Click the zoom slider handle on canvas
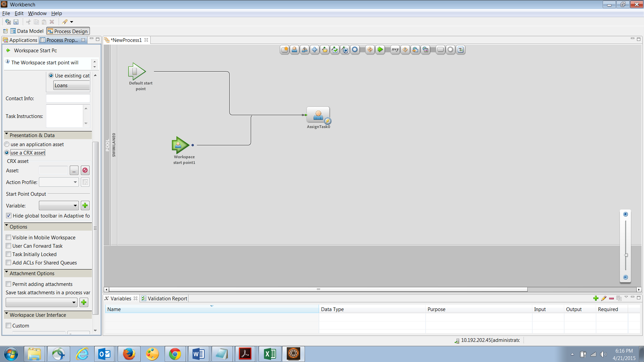The width and height of the screenshot is (644, 362). coord(626,255)
